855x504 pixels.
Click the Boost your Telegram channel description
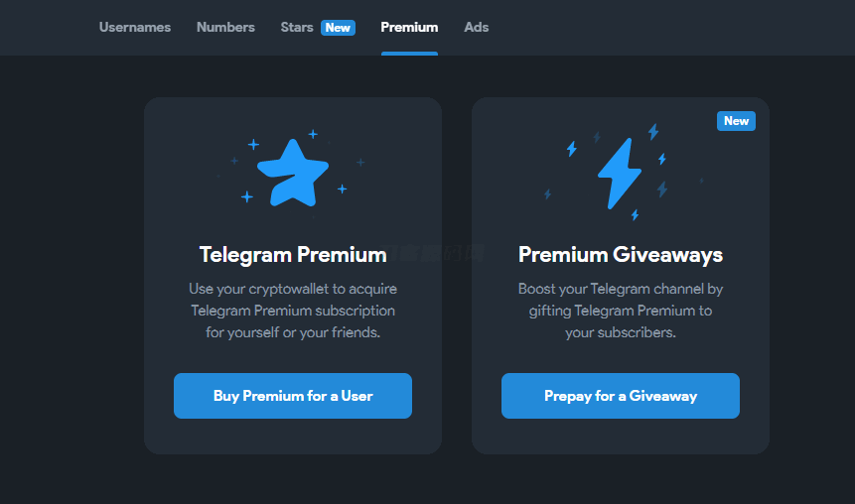tap(621, 311)
